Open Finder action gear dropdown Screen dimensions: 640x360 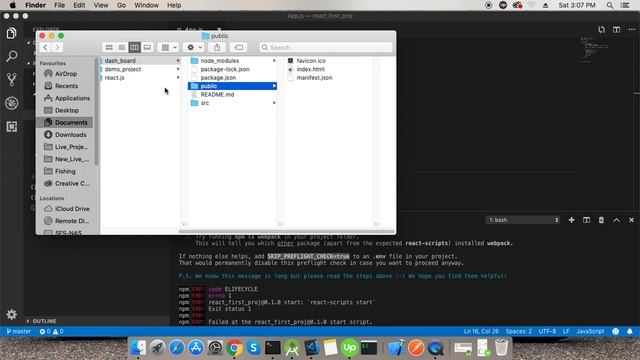click(194, 47)
